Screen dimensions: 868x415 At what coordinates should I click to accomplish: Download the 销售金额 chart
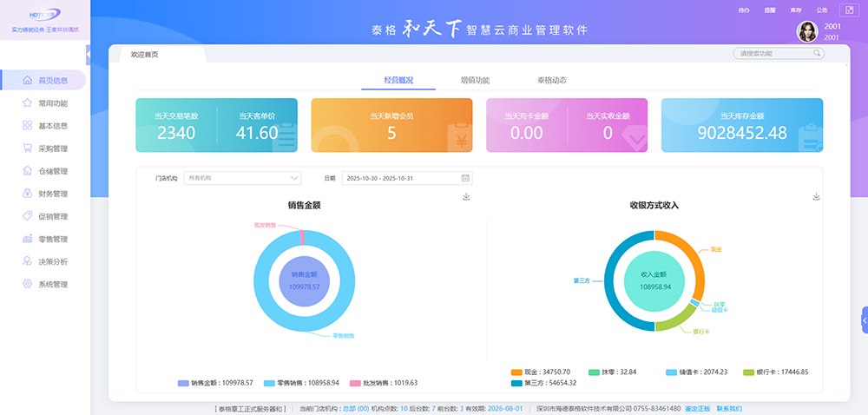[x=466, y=197]
